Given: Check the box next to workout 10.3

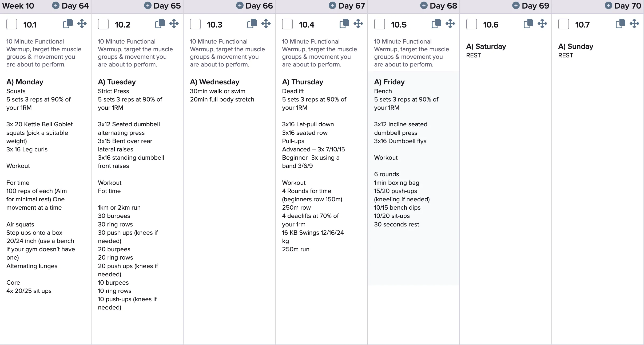Looking at the screenshot, I should (x=195, y=24).
